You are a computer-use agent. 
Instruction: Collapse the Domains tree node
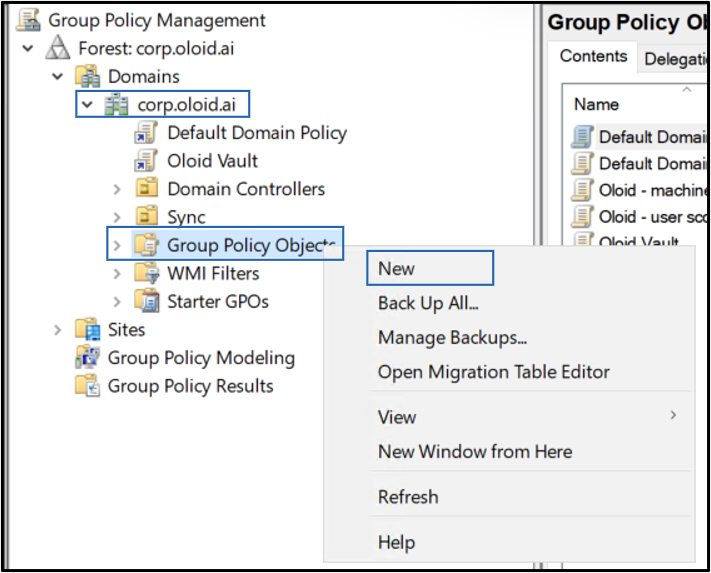pos(58,76)
